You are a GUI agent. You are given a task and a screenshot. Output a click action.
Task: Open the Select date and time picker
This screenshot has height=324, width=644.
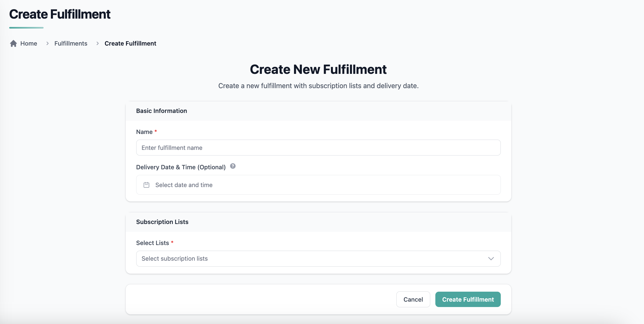click(x=318, y=185)
